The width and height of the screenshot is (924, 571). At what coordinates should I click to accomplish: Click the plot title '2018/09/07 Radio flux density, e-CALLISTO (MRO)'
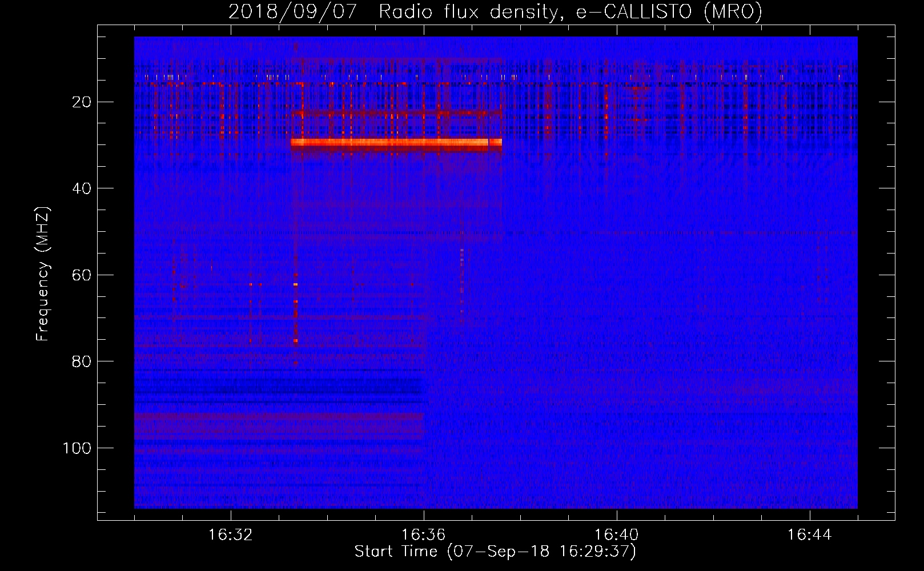(495, 11)
